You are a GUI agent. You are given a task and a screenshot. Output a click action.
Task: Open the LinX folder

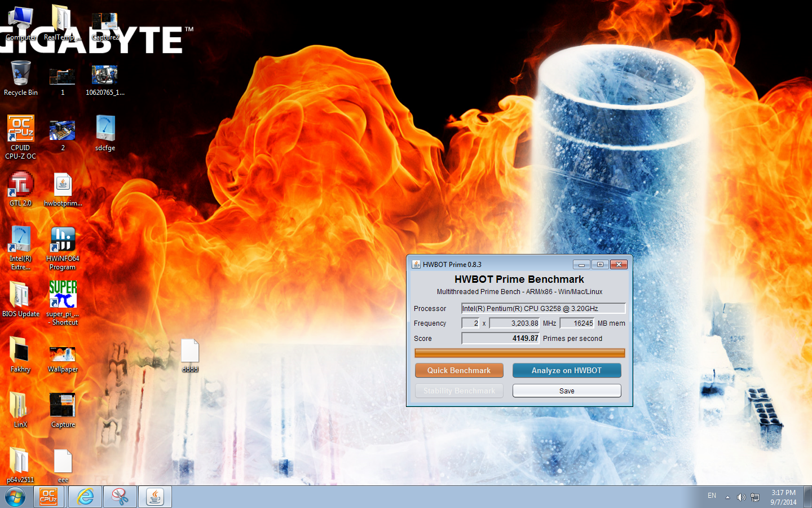coord(20,410)
